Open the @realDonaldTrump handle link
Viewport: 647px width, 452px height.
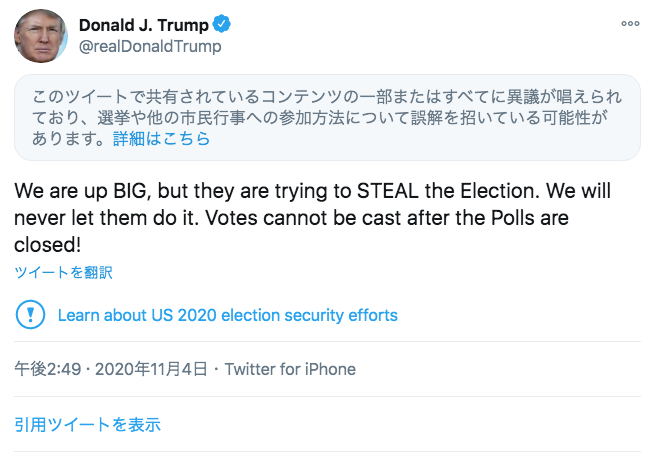point(149,46)
